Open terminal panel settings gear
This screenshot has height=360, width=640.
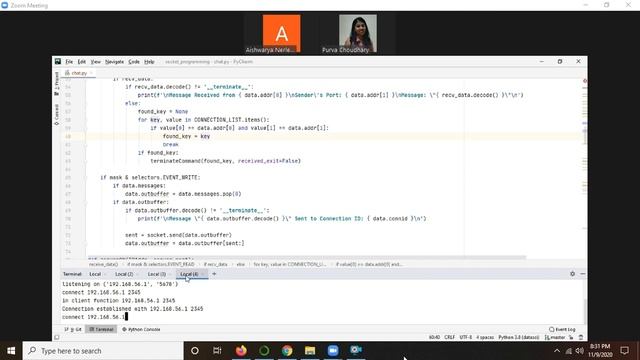tap(572, 274)
